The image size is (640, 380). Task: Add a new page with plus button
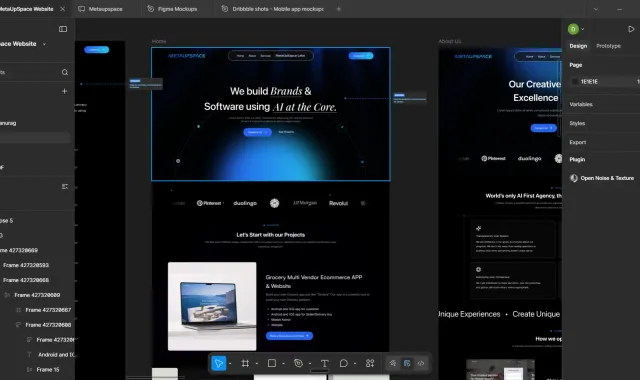pyautogui.click(x=64, y=91)
